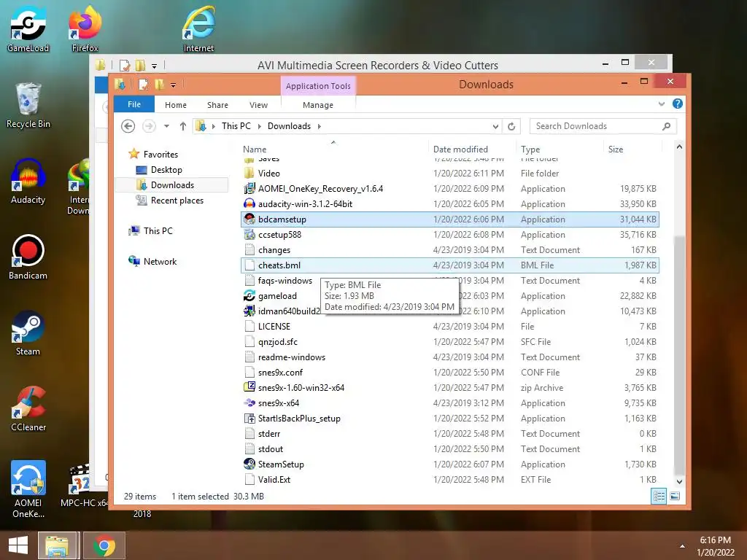Refresh the Downloads folder view
747x560 pixels.
pyautogui.click(x=511, y=126)
